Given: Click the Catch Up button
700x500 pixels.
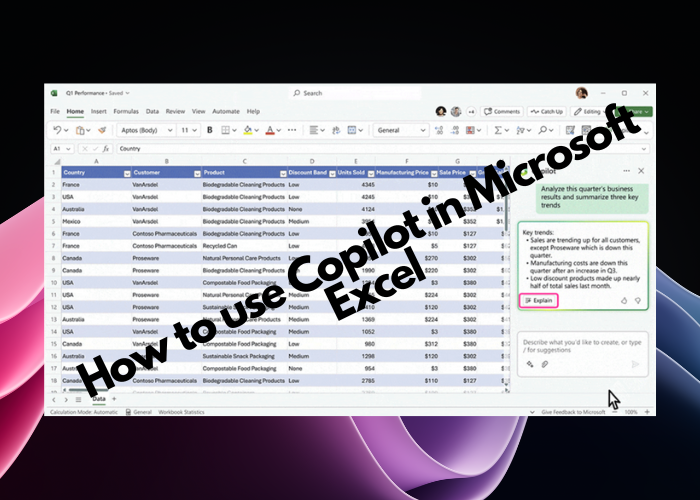Looking at the screenshot, I should (547, 112).
